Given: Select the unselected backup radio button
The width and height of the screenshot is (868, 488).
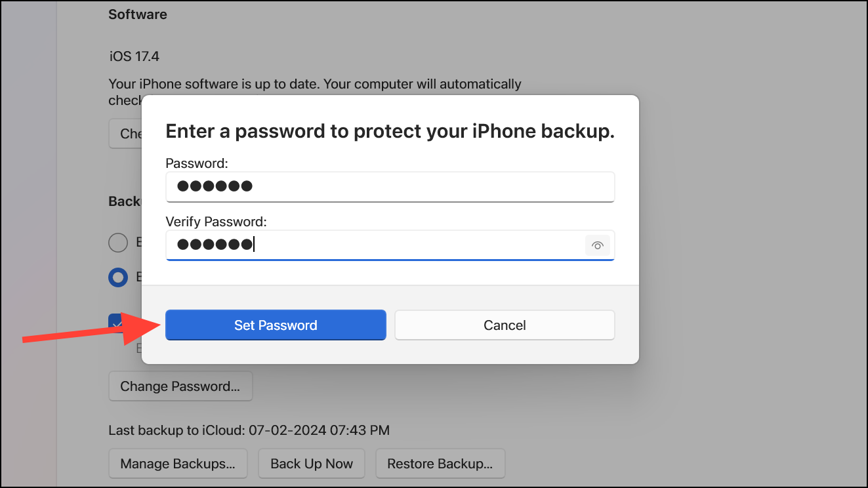Looking at the screenshot, I should tap(118, 243).
